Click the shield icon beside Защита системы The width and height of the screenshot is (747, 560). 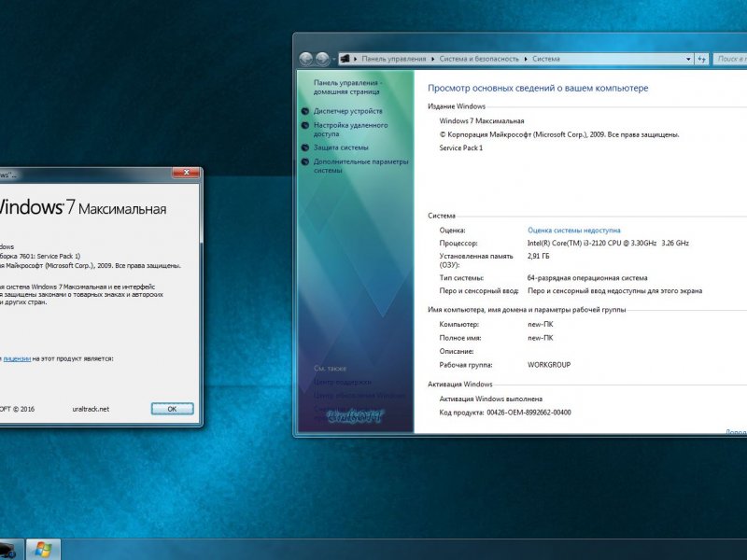(x=305, y=147)
